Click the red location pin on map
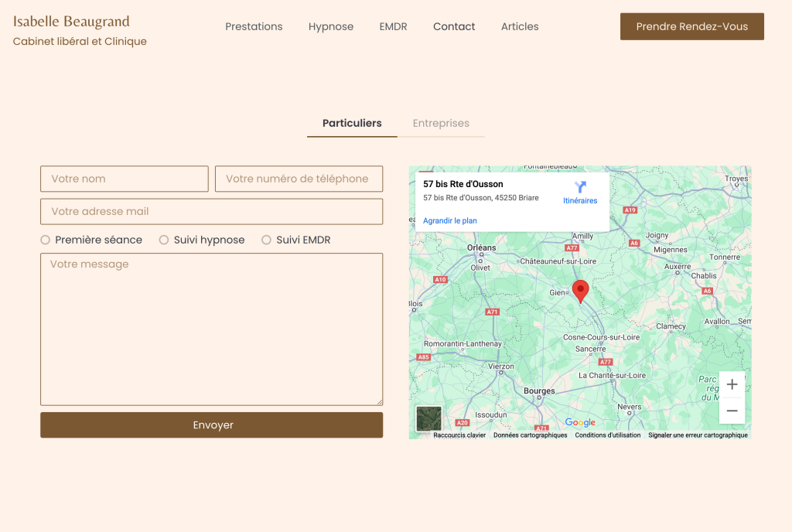The image size is (792, 532). (x=580, y=291)
